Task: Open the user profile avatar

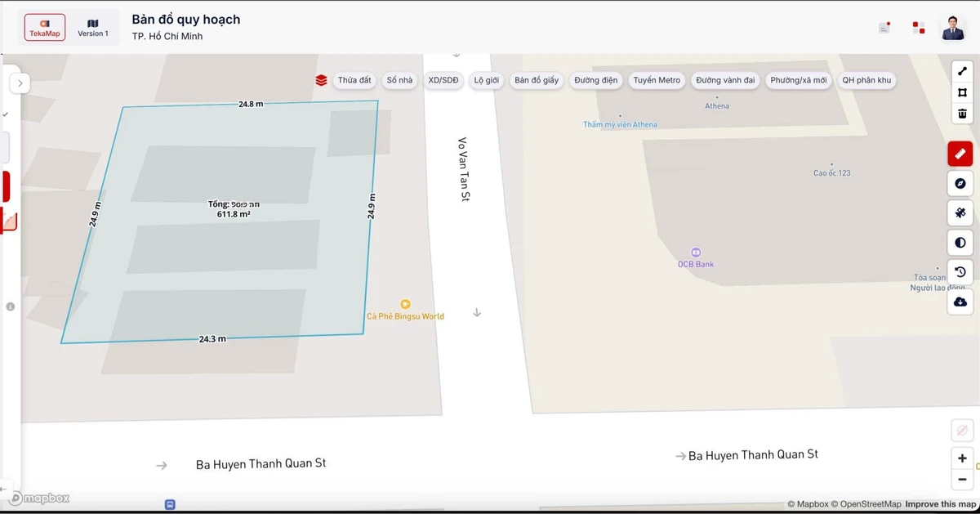Action: coord(953,28)
